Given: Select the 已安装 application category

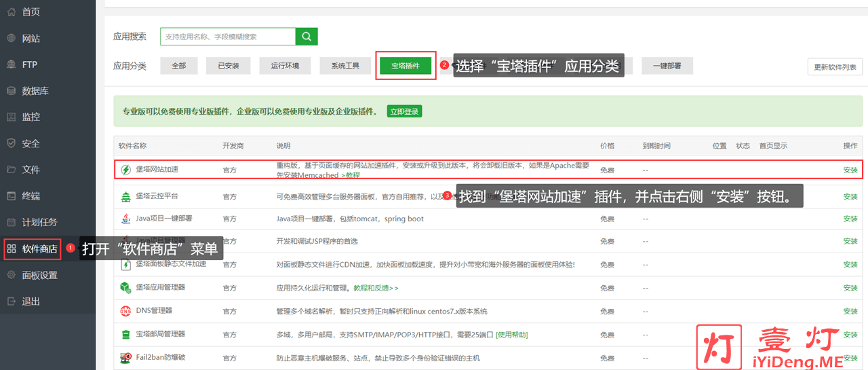Looking at the screenshot, I should click(229, 66).
